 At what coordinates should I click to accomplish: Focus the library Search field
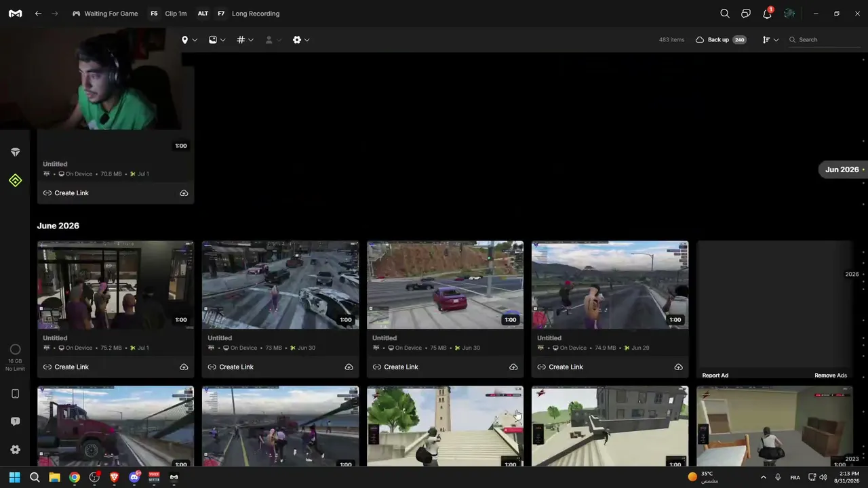point(825,40)
